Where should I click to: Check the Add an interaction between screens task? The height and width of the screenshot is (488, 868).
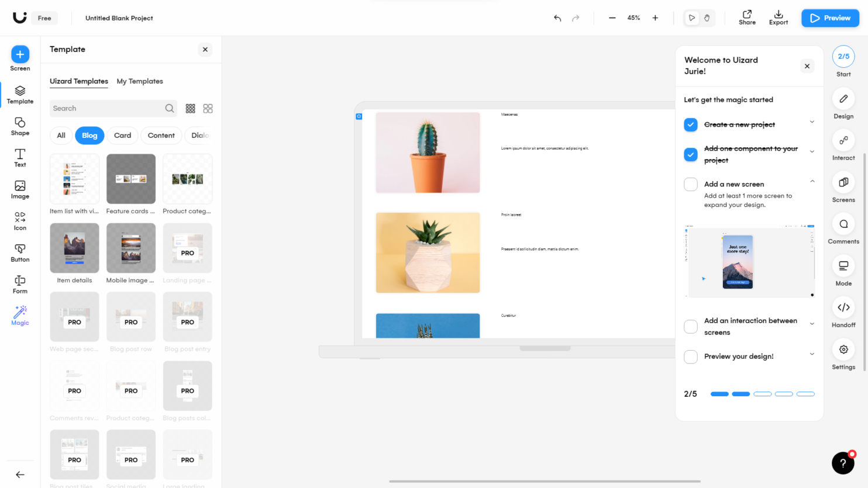(x=690, y=327)
